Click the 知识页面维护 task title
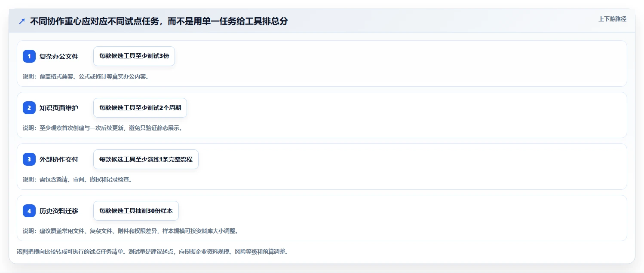This screenshot has width=644, height=273. tap(59, 108)
